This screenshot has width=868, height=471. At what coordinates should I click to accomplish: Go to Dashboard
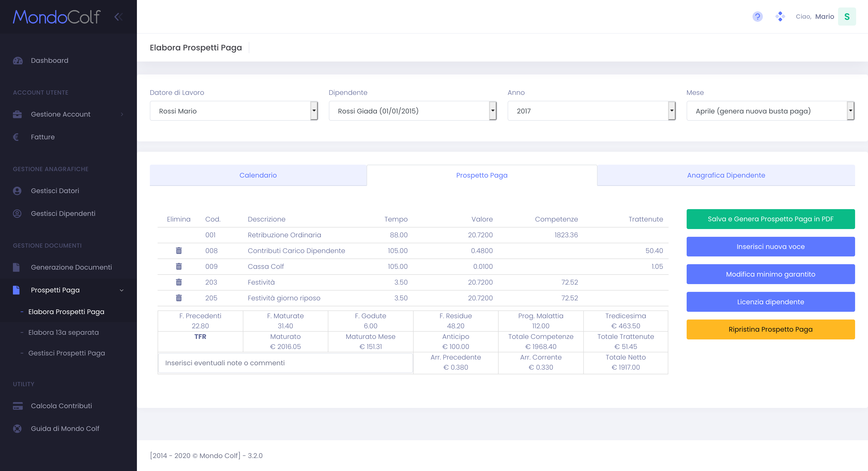(50, 60)
